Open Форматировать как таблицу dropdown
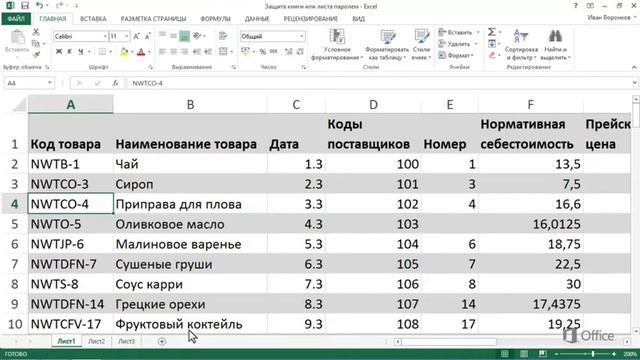 387,45
